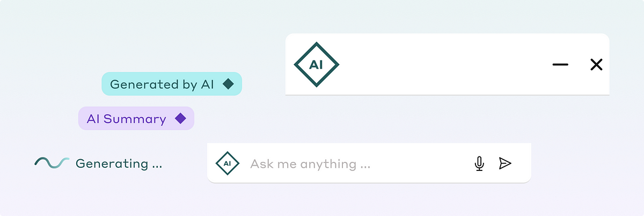Screen dimensions: 644x216
Task: Click the large AI diamond logo in chat header
Action: coord(317,65)
